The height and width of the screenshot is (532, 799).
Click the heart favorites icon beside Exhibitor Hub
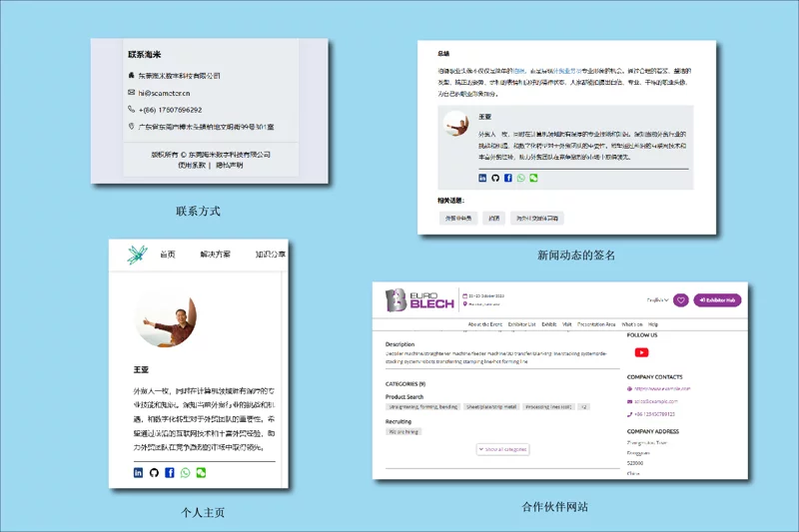click(x=680, y=299)
